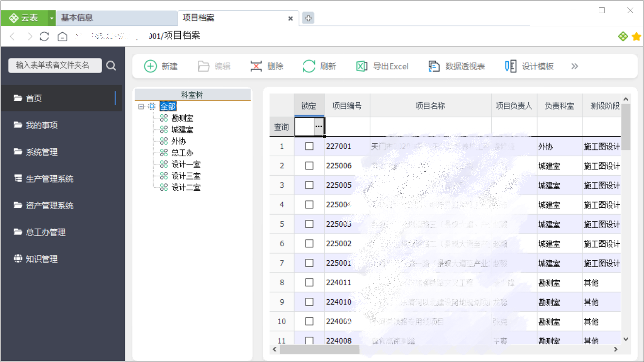This screenshot has width=644, height=362.
Task: Open a new tab with plus button
Action: [308, 18]
